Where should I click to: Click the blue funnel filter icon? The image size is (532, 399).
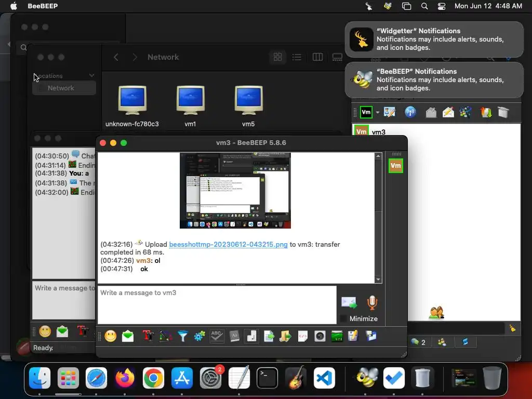pyautogui.click(x=182, y=336)
